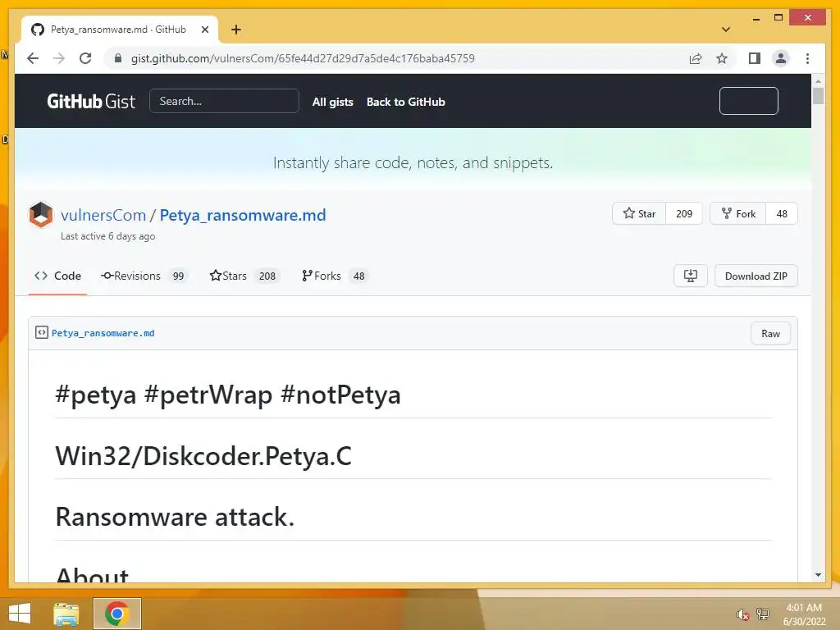
Task: Click the Ransomware attack. heading
Action: click(x=176, y=517)
